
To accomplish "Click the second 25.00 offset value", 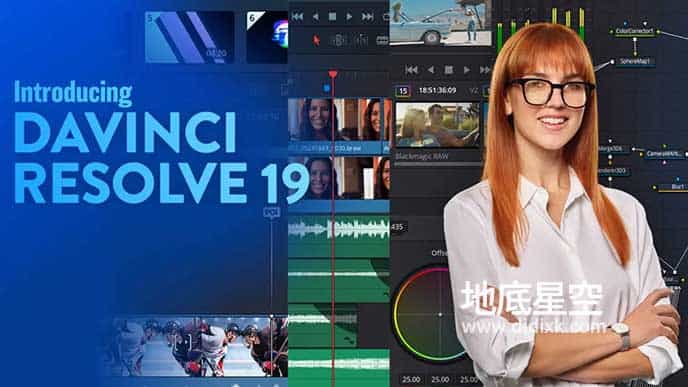I will (440, 379).
